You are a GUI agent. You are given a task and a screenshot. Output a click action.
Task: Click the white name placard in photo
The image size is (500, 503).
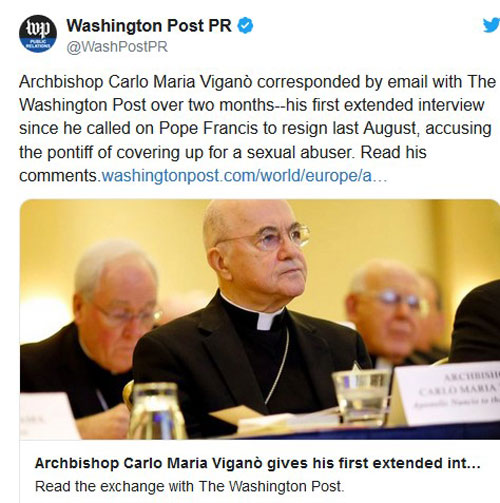coord(448,394)
